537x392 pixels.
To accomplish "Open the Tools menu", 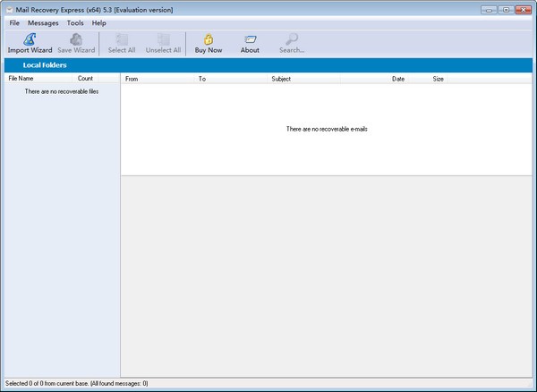I will point(75,22).
